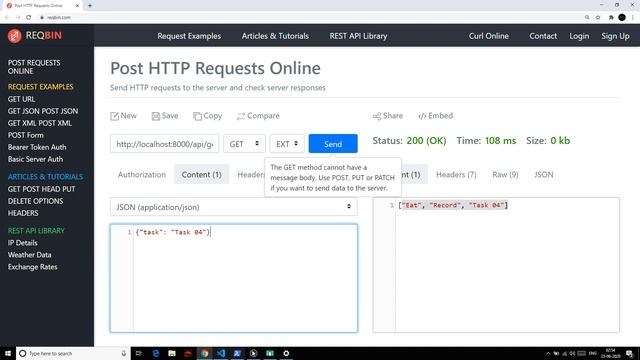Image resolution: width=640 pixels, height=360 pixels.
Task: Click the Login link
Action: [x=579, y=36]
